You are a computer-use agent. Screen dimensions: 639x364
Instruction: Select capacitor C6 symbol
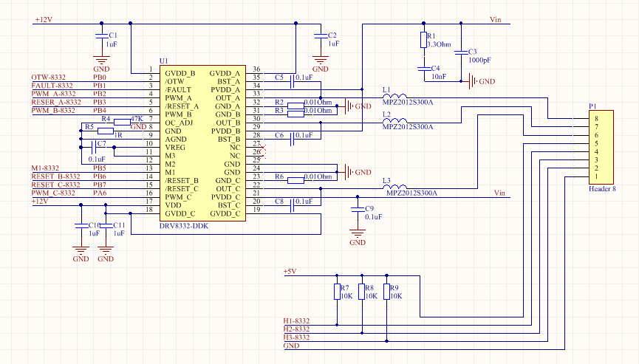point(292,139)
